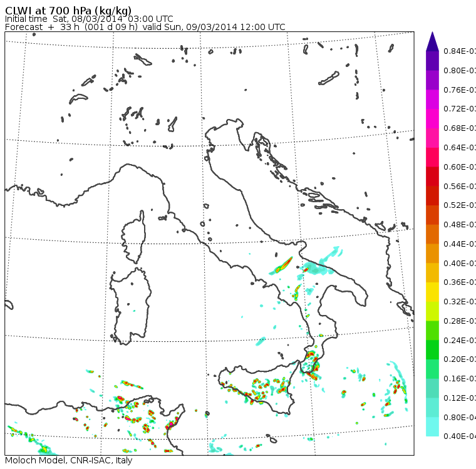Click the 0.48E legend value label
The image size is (476, 469).
(460, 225)
